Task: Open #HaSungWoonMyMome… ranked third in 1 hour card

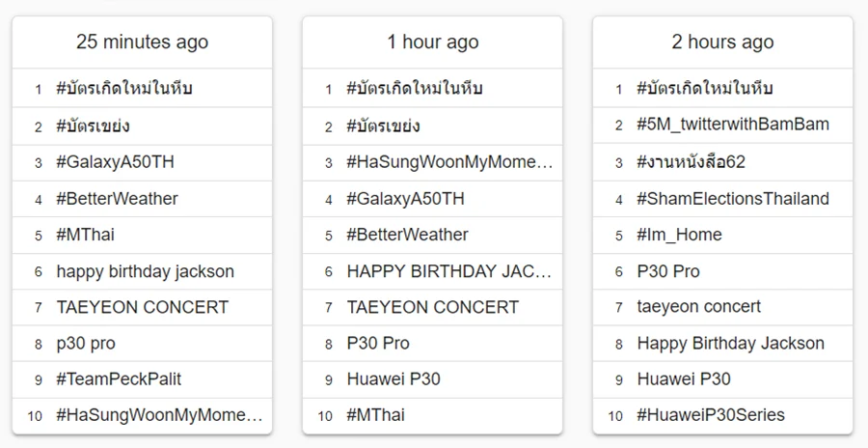Action: tap(449, 162)
